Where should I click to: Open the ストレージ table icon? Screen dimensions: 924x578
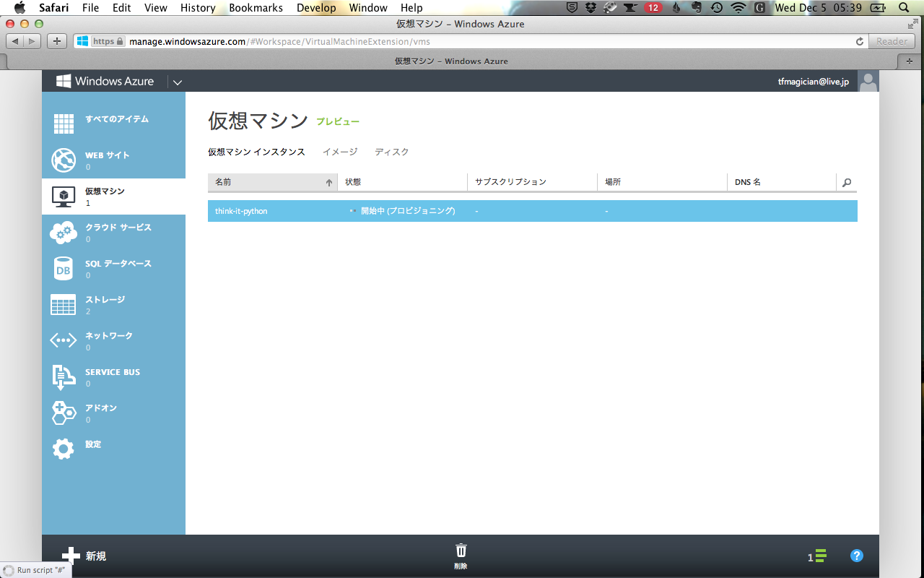click(64, 305)
